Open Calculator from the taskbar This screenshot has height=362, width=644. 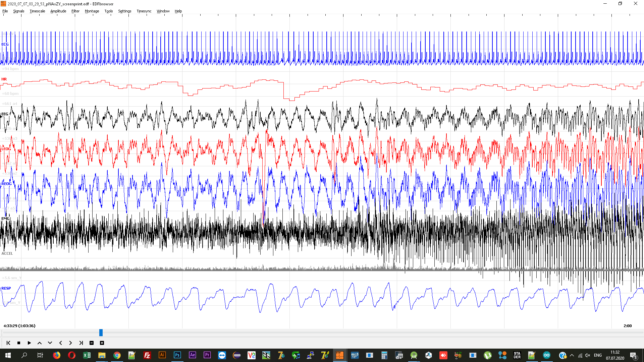pyautogui.click(x=384, y=355)
